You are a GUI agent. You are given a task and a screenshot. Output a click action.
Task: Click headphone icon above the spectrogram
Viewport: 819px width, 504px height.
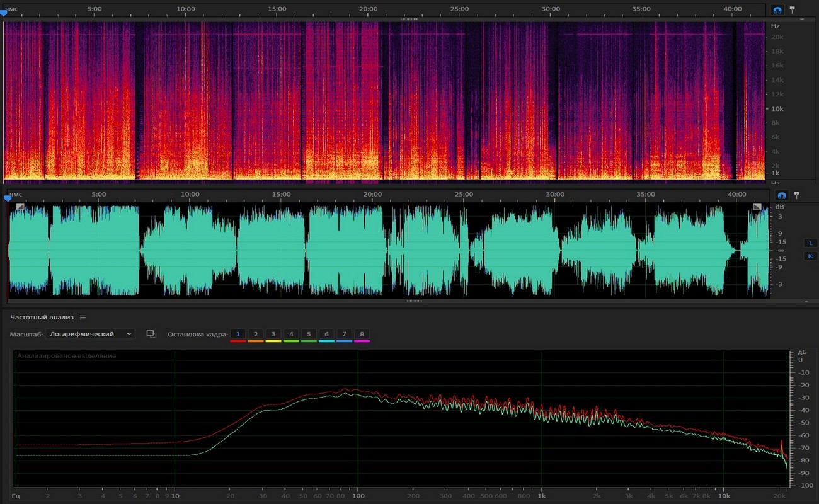click(777, 10)
